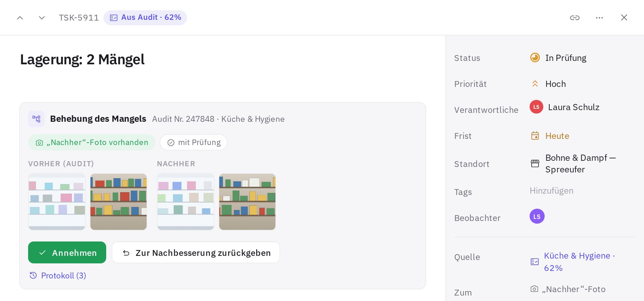Change status 'In Prüfung'
This screenshot has height=301, width=644.
click(x=558, y=58)
